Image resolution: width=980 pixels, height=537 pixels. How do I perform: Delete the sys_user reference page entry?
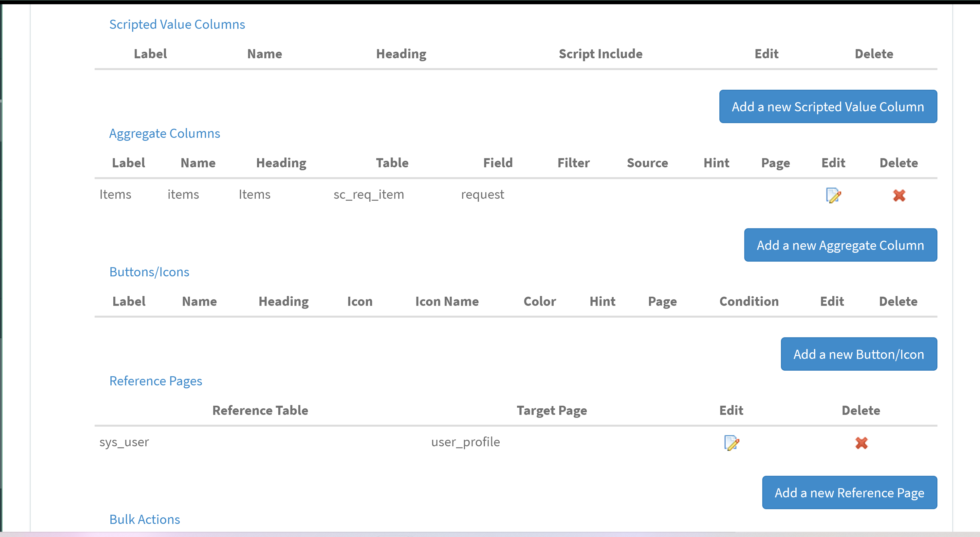pos(861,443)
